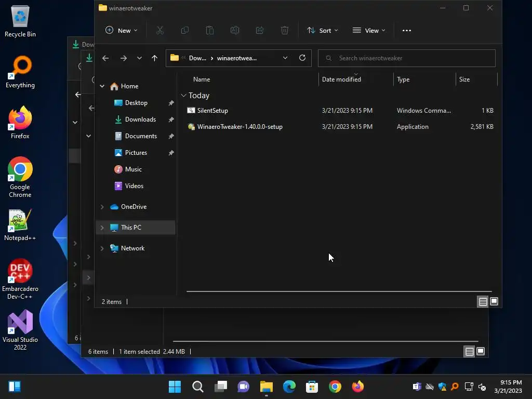Viewport: 532px width, 399px height.
Task: Open Widgets button on taskbar
Action: click(x=15, y=387)
